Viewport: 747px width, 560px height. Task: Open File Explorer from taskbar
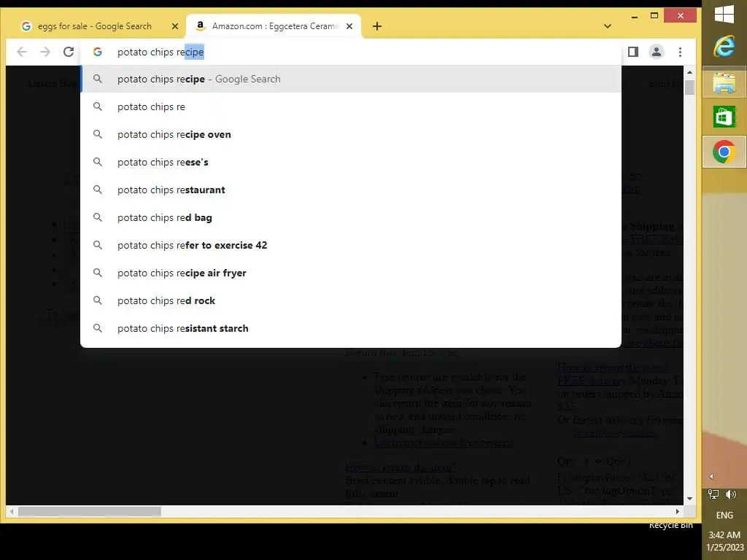point(724,83)
